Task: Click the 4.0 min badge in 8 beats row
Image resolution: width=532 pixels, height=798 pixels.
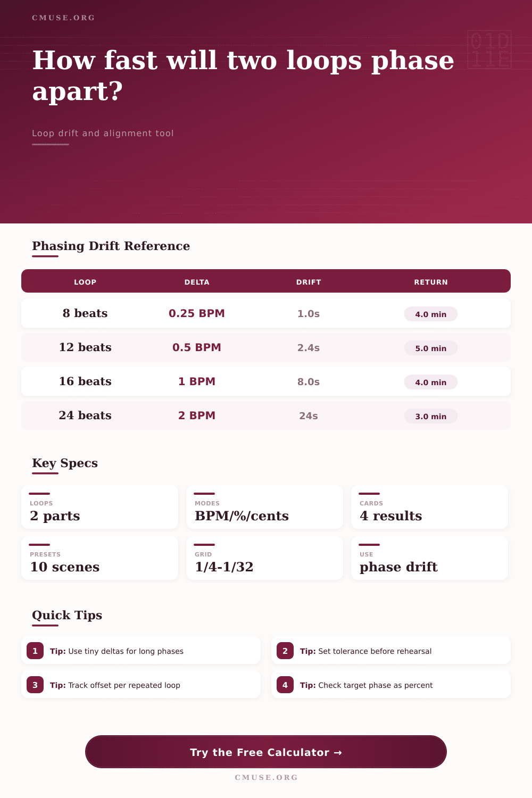Action: pos(431,314)
